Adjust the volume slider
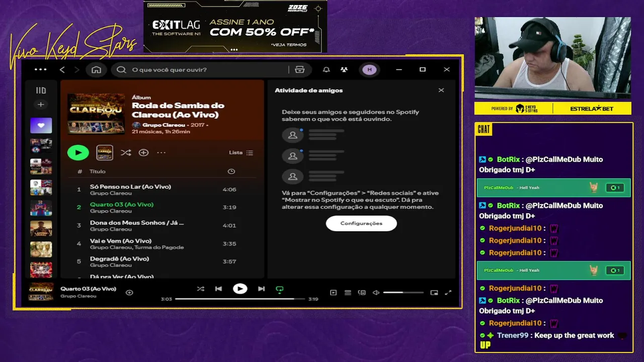 click(x=403, y=293)
